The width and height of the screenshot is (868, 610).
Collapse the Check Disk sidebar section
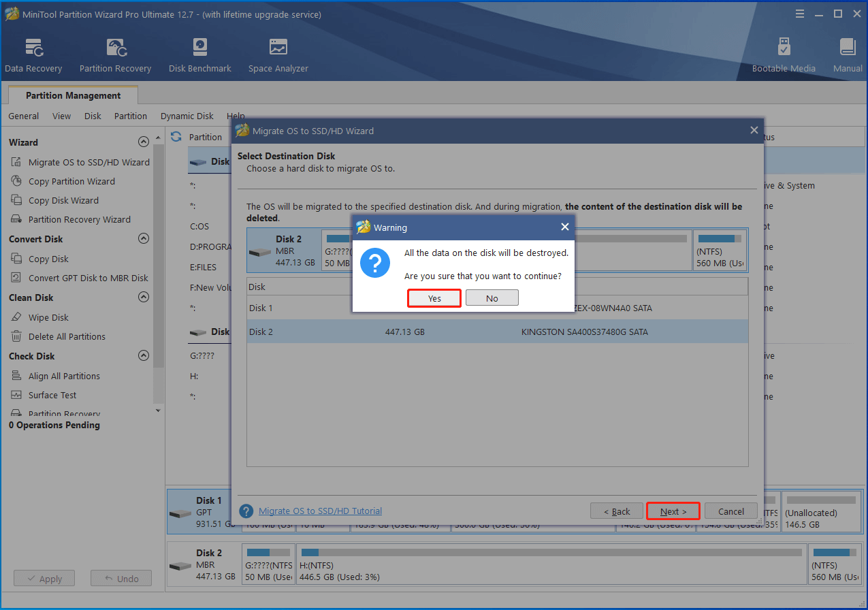pyautogui.click(x=143, y=356)
